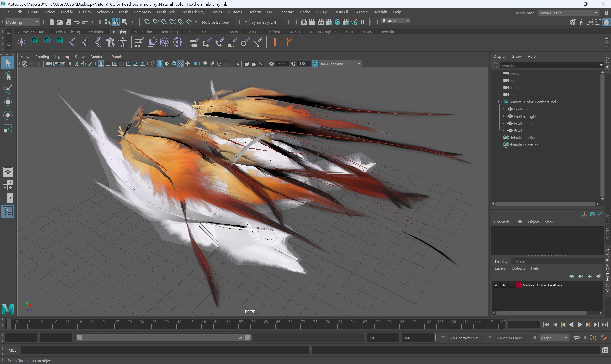Click the Redo arrow icon

tap(85, 22)
